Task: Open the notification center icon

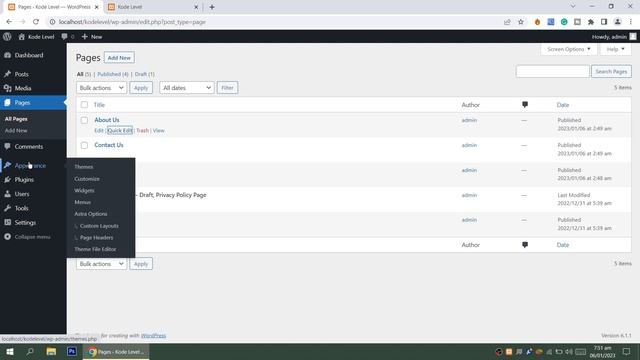Action: (x=627, y=351)
